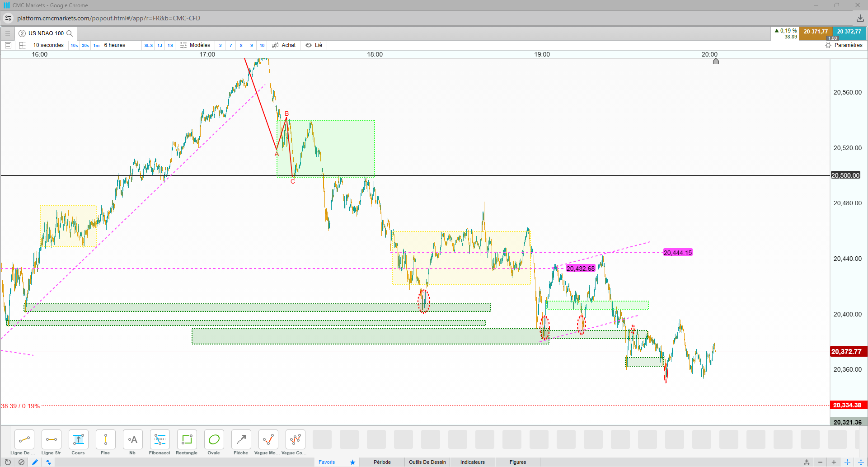Select the Cours price level tool

pyautogui.click(x=78, y=443)
